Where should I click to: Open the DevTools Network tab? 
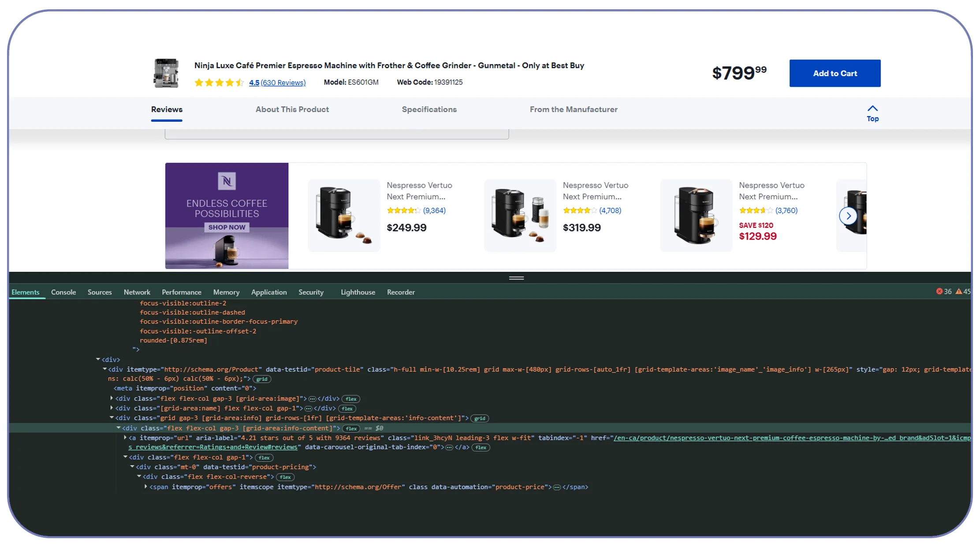click(137, 292)
